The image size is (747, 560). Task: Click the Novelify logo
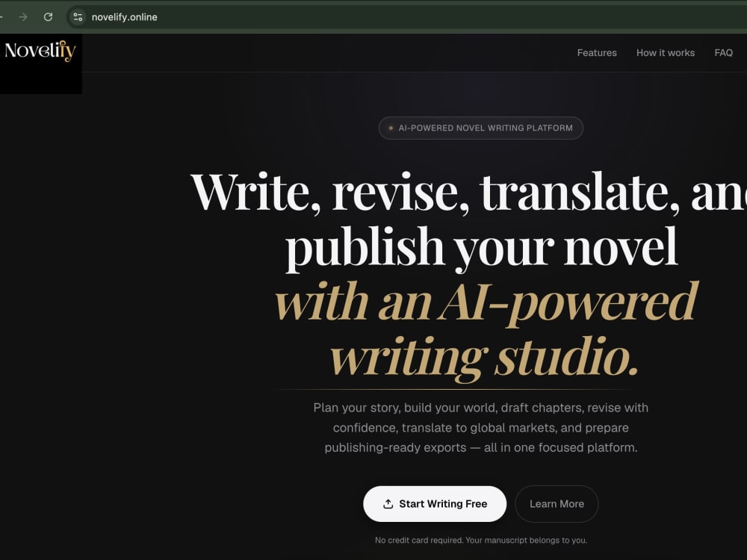(x=40, y=51)
